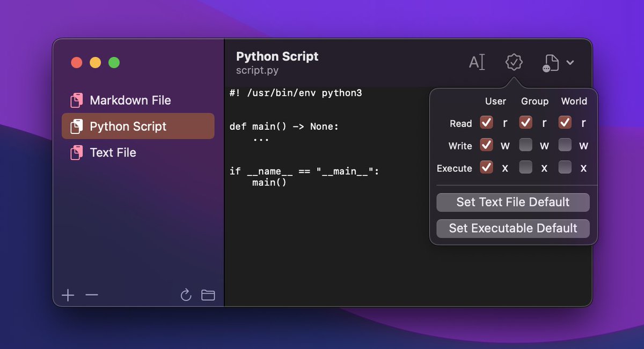The height and width of the screenshot is (349, 644).
Task: Toggle the User Read checkbox
Action: 486,123
